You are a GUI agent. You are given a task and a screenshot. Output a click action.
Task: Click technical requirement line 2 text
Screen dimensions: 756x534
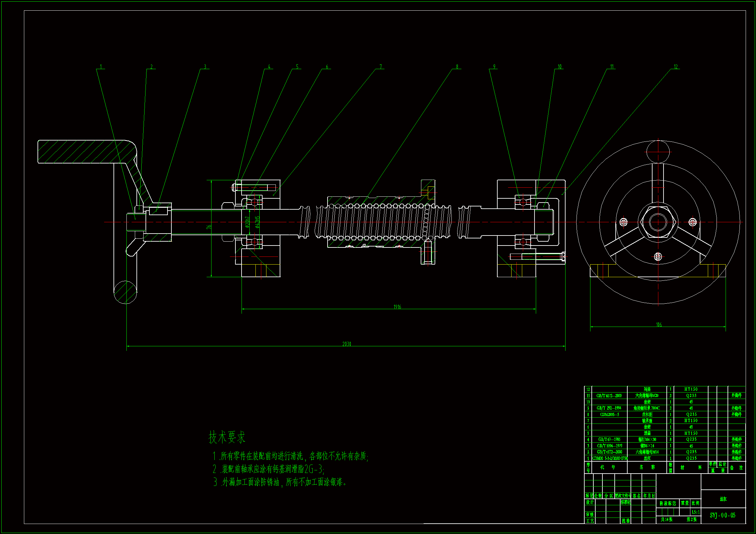tap(268, 469)
